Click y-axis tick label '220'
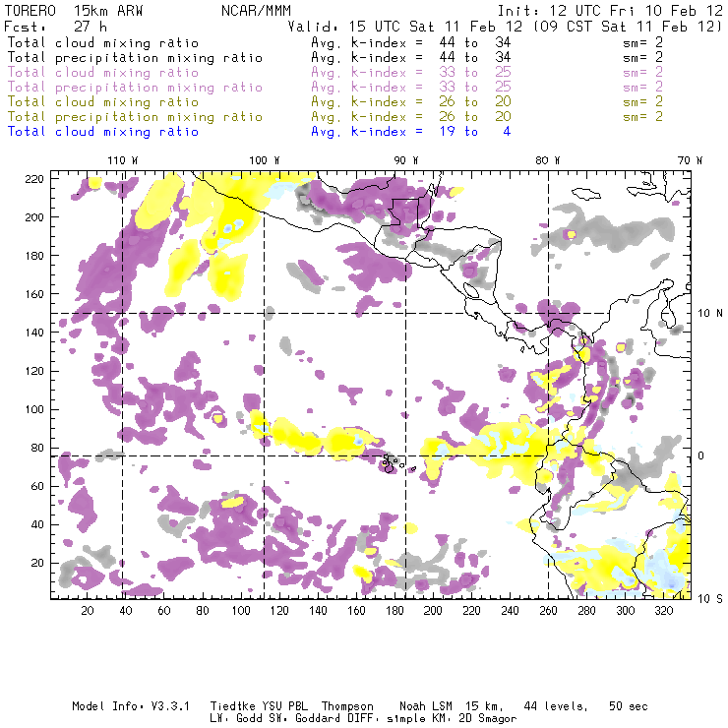Image resolution: width=728 pixels, height=728 pixels. pyautogui.click(x=34, y=179)
